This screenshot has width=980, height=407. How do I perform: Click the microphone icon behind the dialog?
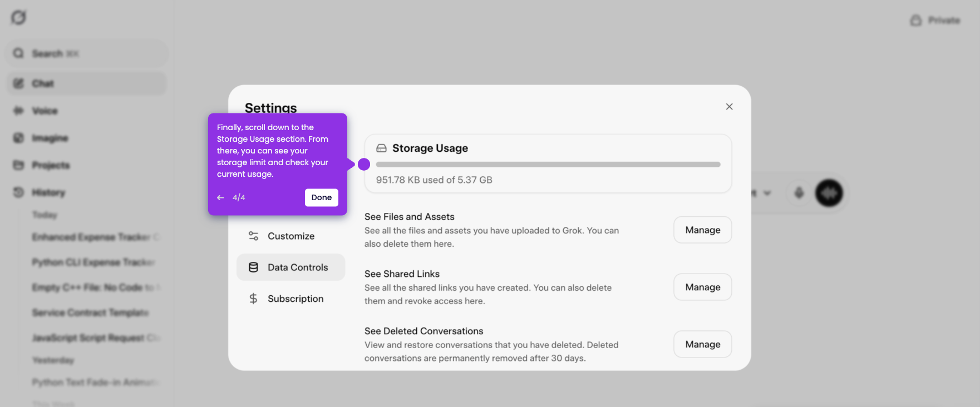[799, 193]
